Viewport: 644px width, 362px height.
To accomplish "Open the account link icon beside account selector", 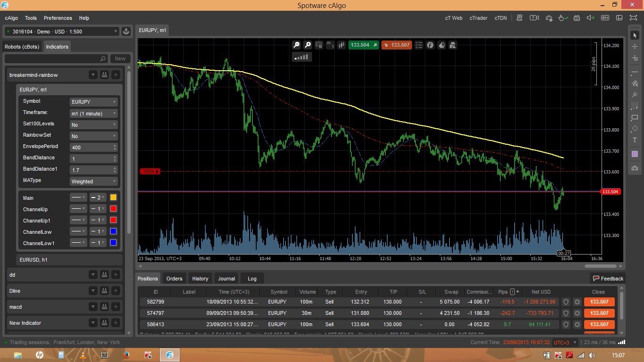I will coord(126,32).
